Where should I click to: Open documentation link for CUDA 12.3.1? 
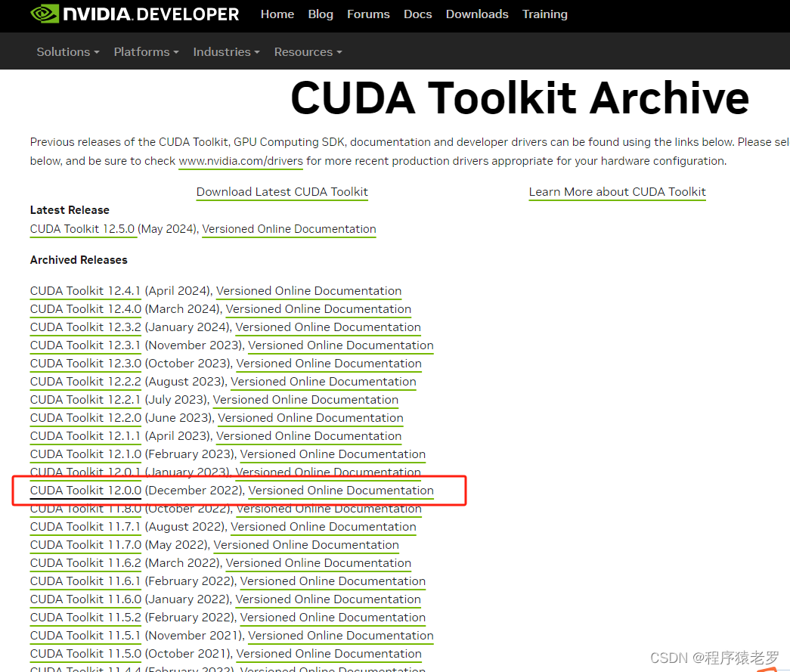[341, 345]
